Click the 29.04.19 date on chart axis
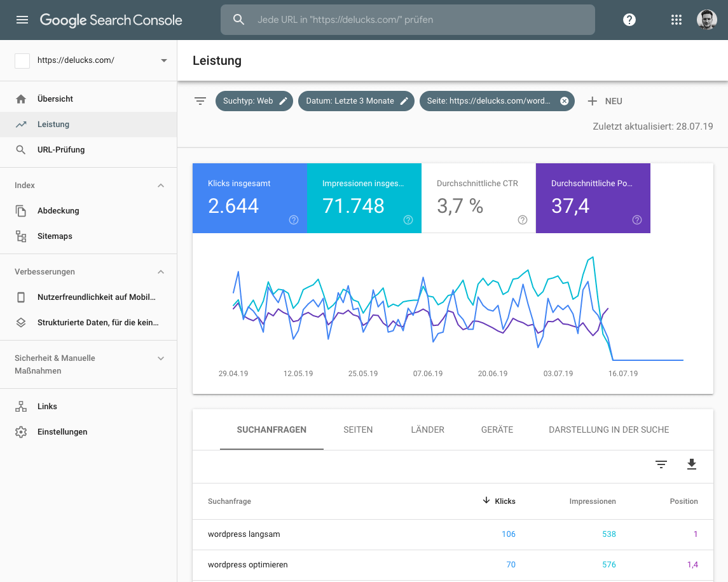 233,374
